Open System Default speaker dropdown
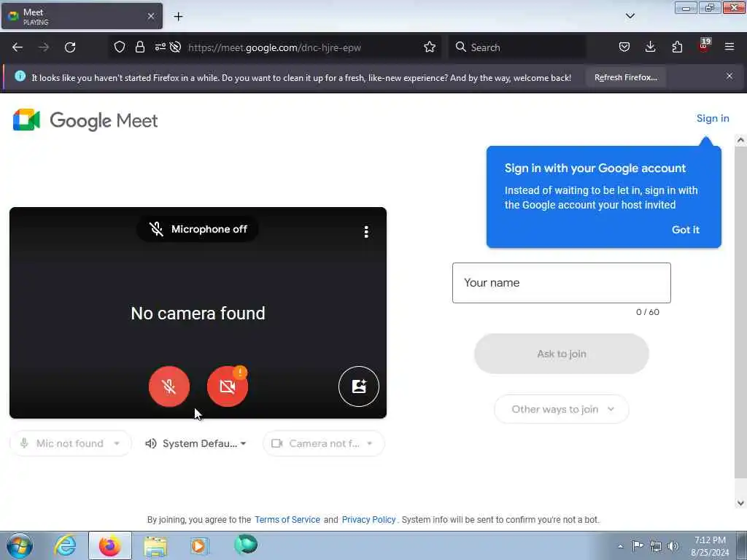This screenshot has height=560, width=747. 196,443
